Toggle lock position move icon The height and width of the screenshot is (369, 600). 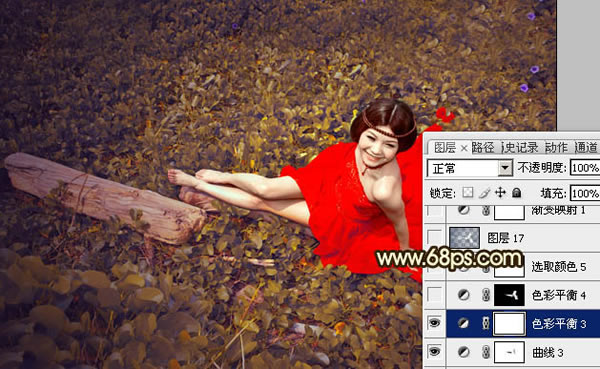point(501,193)
